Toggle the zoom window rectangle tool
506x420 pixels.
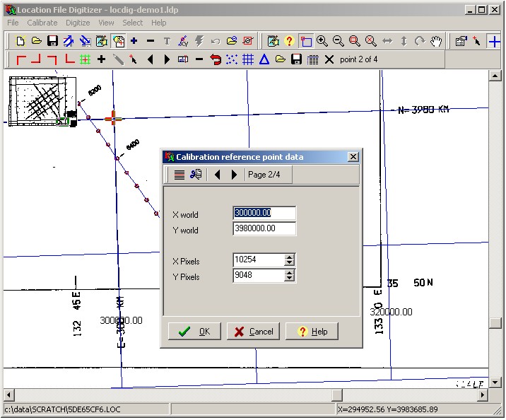(305, 41)
